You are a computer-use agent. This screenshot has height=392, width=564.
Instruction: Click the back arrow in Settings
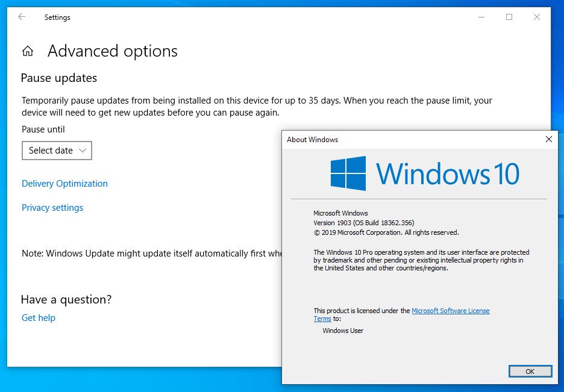coord(22,17)
